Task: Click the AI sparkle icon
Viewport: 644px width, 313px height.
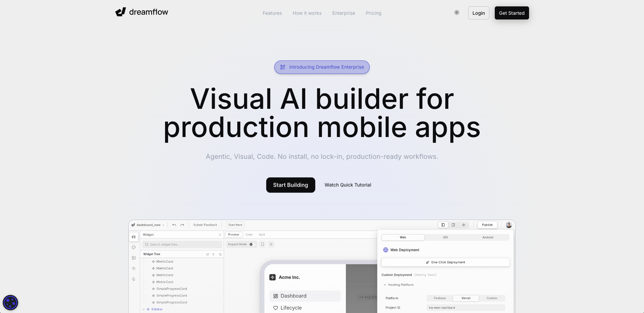Action: tap(464, 225)
